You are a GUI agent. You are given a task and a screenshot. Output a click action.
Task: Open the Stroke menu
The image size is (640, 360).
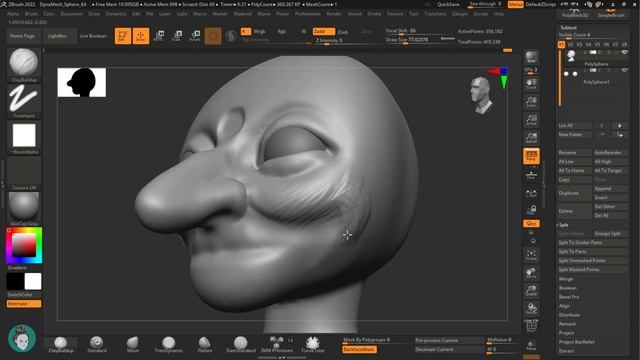point(374,14)
